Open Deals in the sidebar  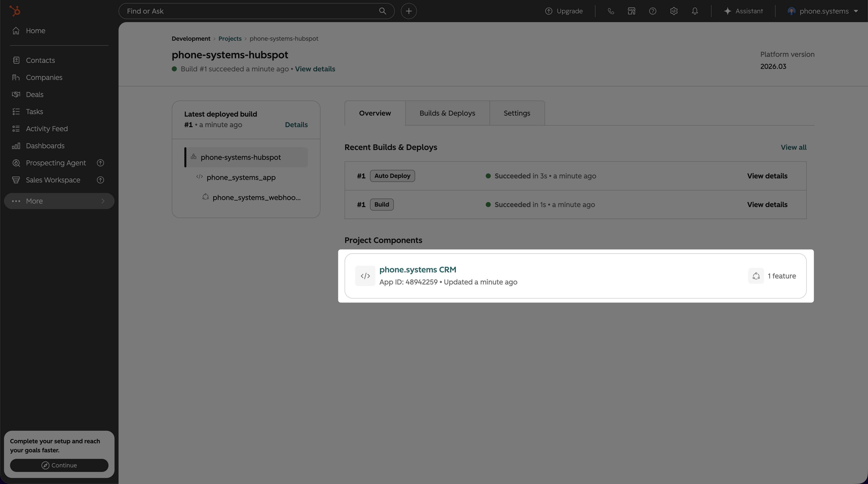(35, 94)
